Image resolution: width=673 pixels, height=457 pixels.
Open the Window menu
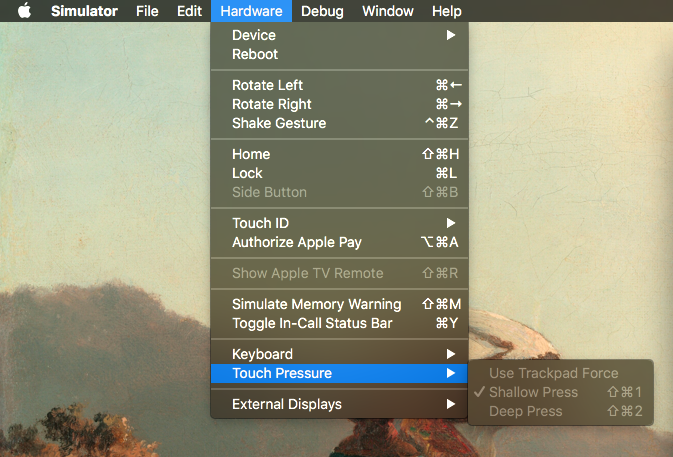pyautogui.click(x=388, y=11)
